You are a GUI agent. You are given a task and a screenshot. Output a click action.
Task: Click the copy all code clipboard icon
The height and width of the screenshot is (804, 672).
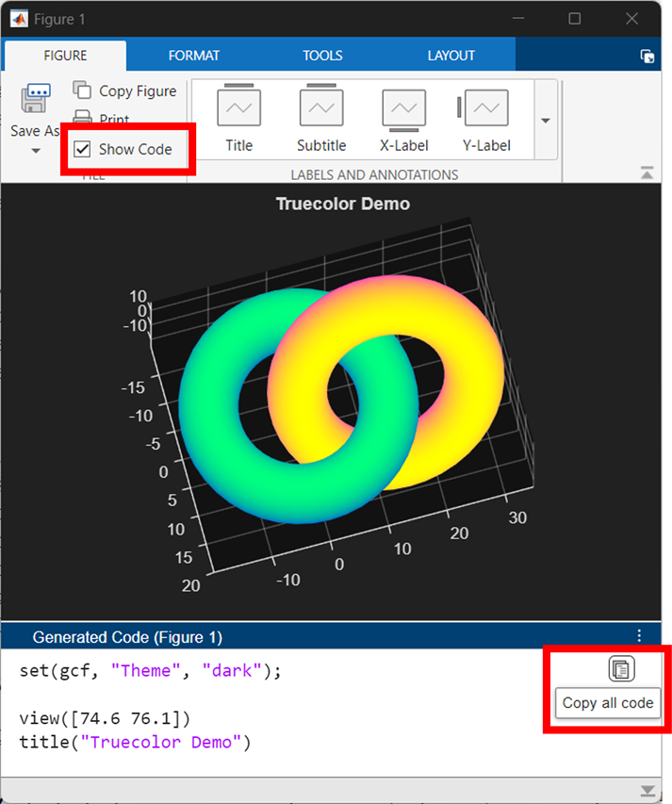coord(621,669)
